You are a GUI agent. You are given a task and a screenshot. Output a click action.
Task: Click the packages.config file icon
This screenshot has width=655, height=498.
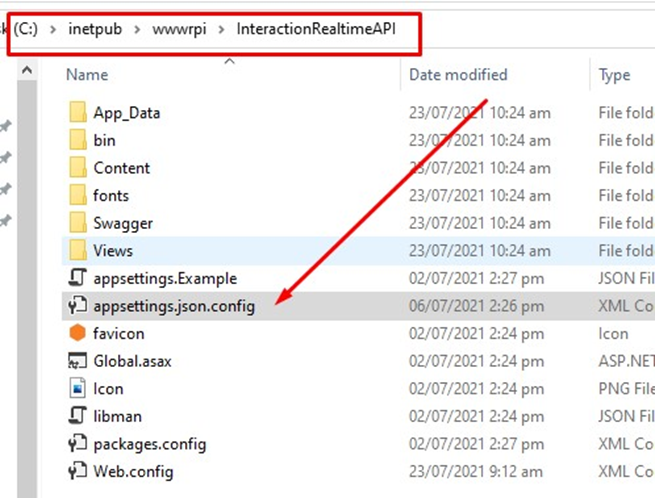pyautogui.click(x=78, y=444)
